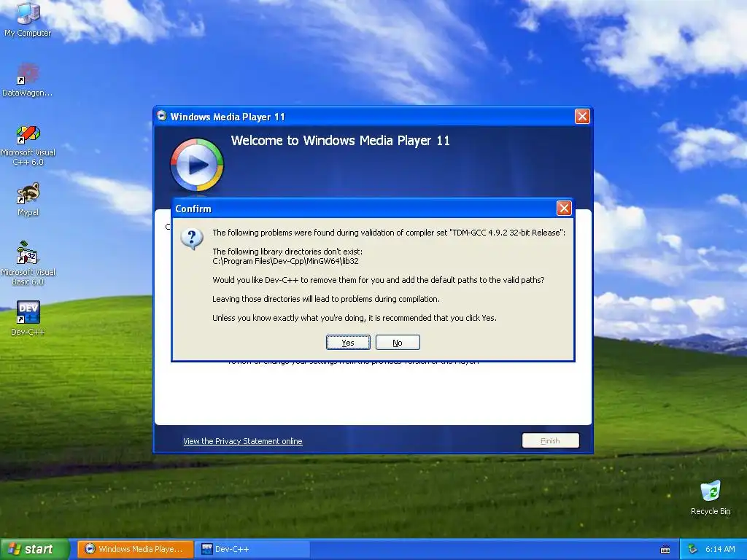Switch to Dev-C++ taskbar button

tap(253, 549)
